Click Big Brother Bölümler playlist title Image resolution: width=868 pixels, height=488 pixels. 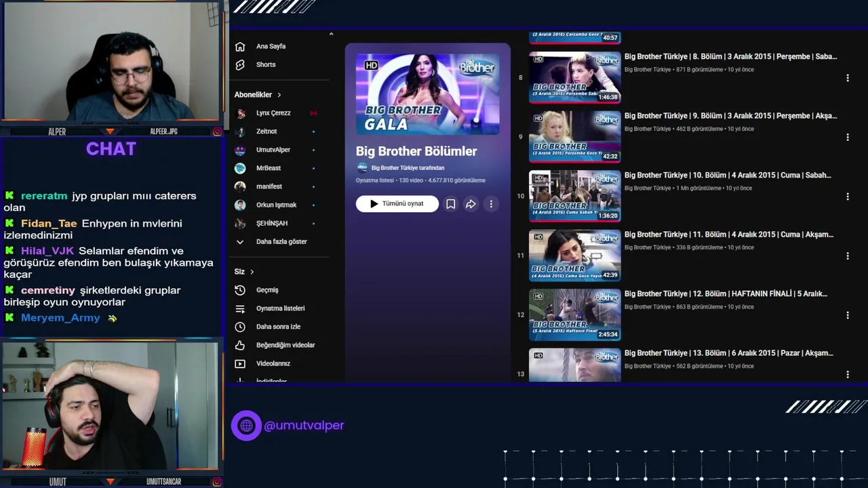coord(416,151)
